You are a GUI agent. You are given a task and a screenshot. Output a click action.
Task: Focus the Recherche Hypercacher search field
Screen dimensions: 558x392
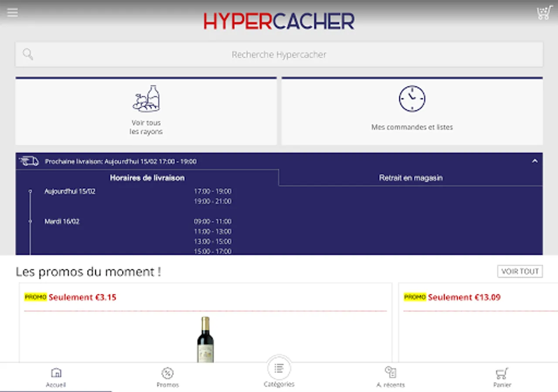click(x=279, y=54)
